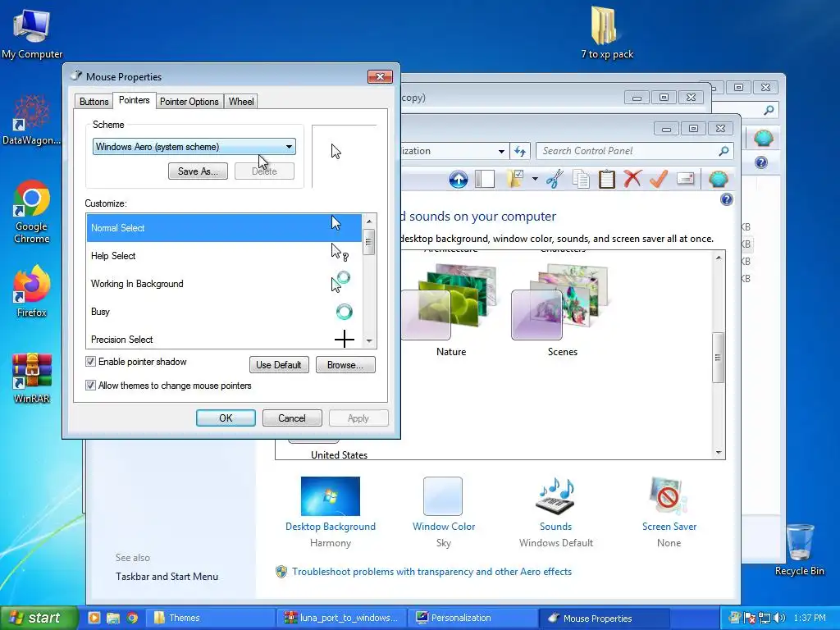Click the Copy pages icon in the toolbar

[x=581, y=179]
